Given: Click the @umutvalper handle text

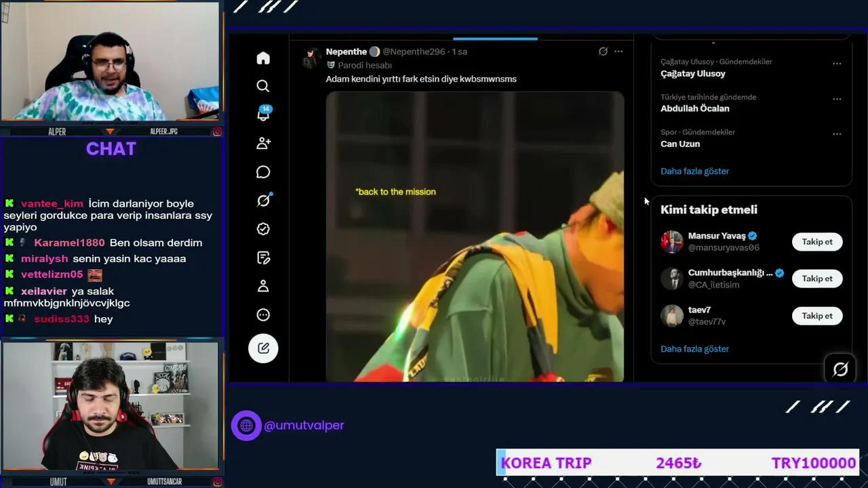Looking at the screenshot, I should coord(304,426).
